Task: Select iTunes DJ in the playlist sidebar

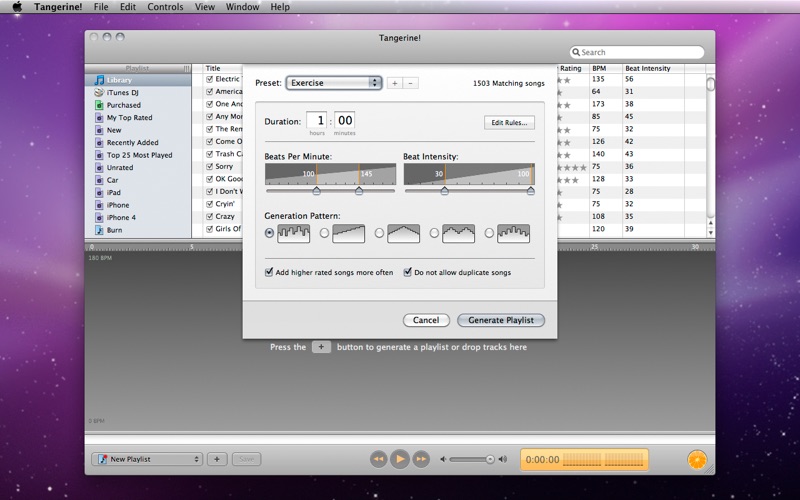Action: pos(122,92)
